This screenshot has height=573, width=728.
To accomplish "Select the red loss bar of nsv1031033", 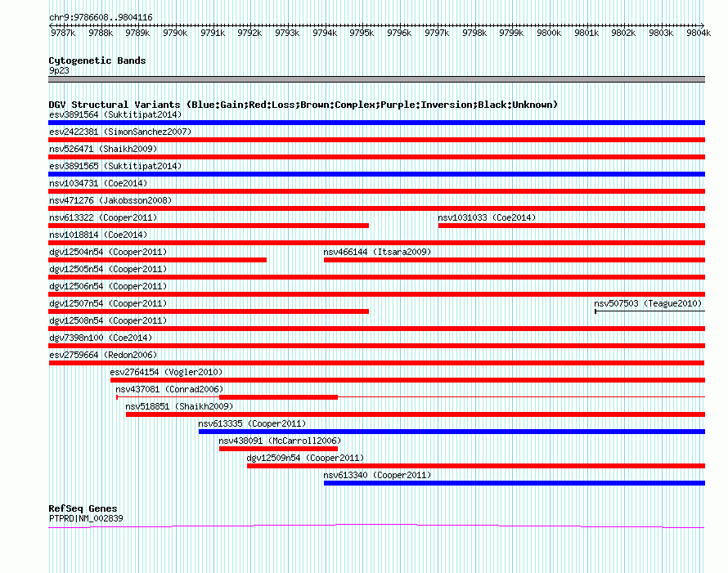I will click(x=572, y=226).
